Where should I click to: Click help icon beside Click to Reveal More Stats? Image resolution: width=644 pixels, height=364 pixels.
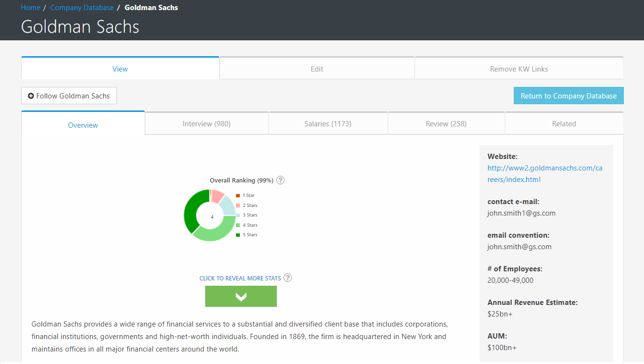pos(287,278)
